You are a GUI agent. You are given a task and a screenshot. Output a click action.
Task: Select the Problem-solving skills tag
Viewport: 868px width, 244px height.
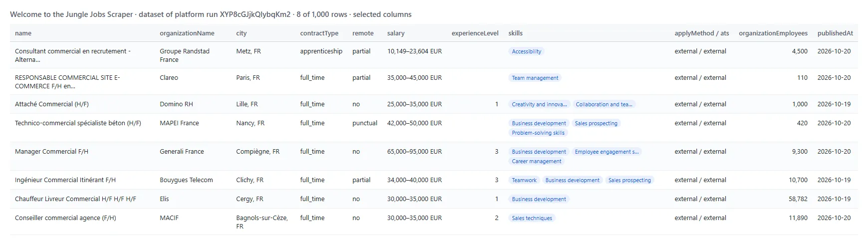(538, 133)
